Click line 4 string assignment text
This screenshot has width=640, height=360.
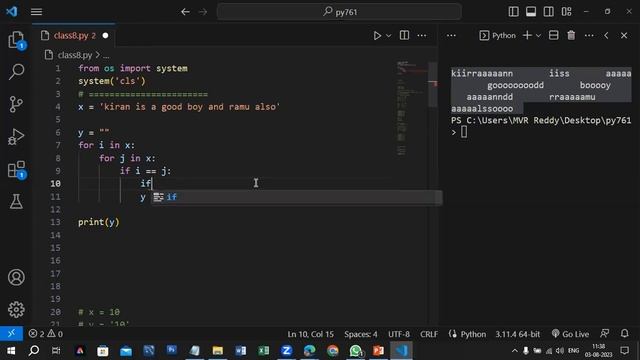pos(179,107)
